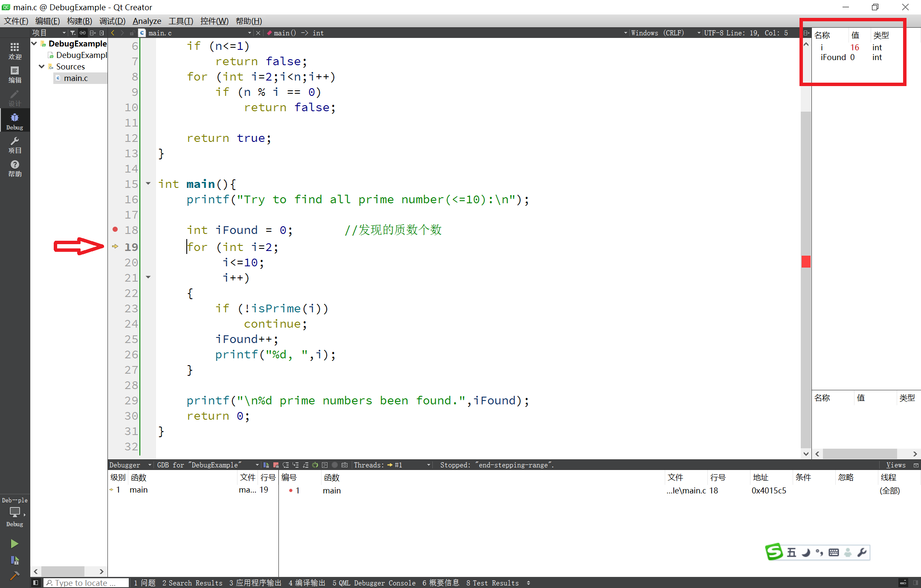
Task: Open the UTF-8 encoding dropdown
Action: tap(713, 33)
